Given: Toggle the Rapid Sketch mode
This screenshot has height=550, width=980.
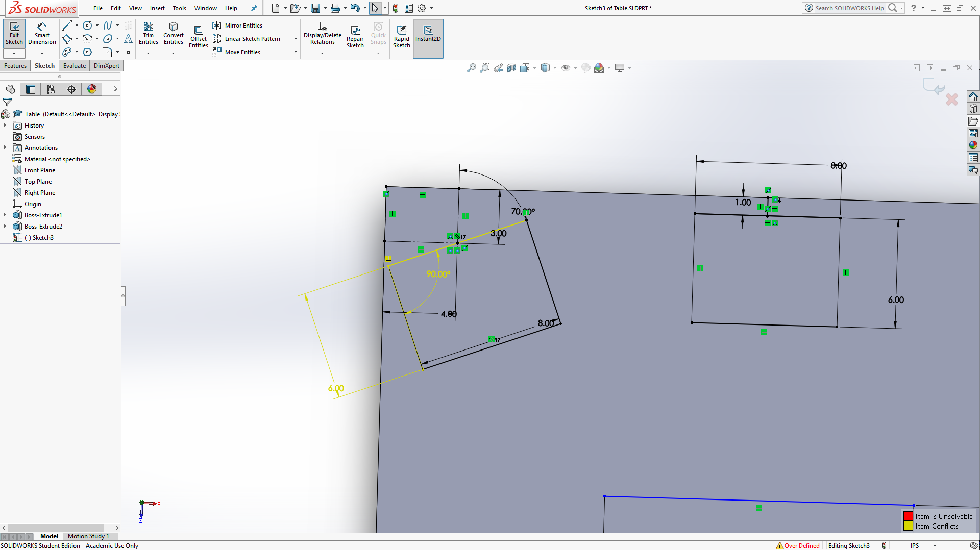Looking at the screenshot, I should coord(402,37).
